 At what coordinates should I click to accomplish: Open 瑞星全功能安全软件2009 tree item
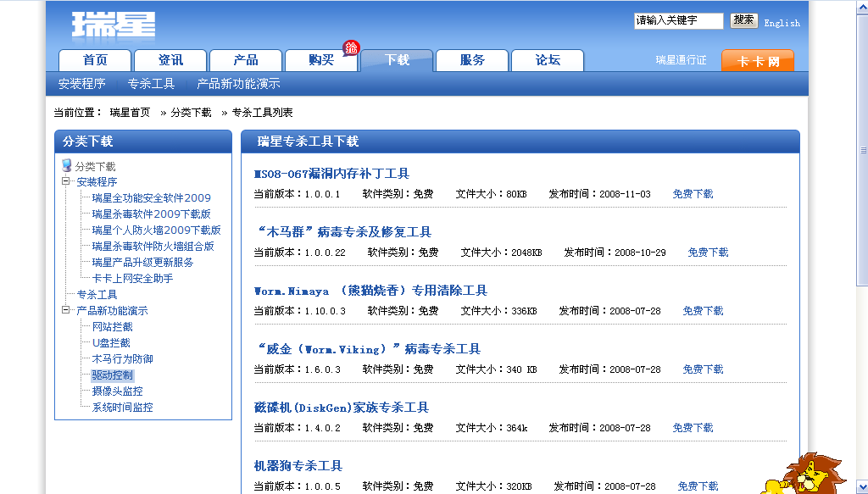click(x=151, y=198)
